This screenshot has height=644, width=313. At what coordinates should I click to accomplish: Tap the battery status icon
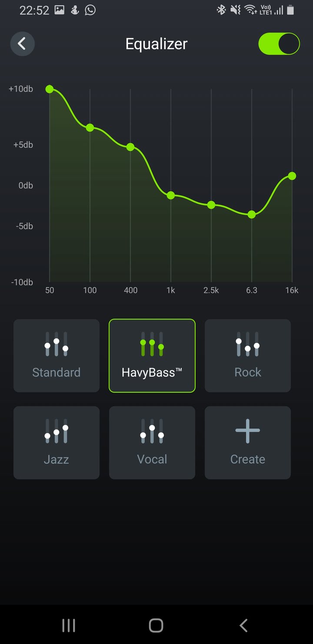(x=290, y=10)
